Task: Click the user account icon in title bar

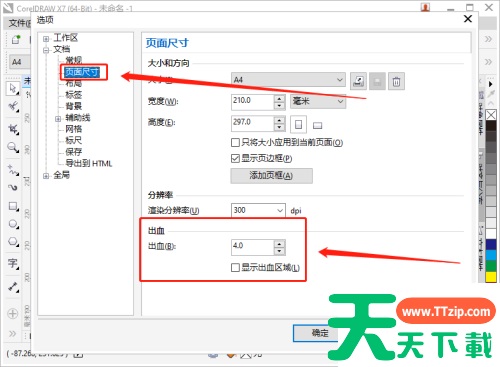Action: (425, 7)
